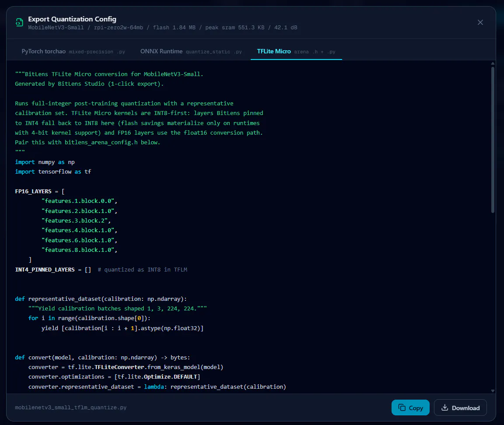Click the "features.6.block.1.0" entry
Viewport: 504px width, 425px height.
[x=79, y=240]
